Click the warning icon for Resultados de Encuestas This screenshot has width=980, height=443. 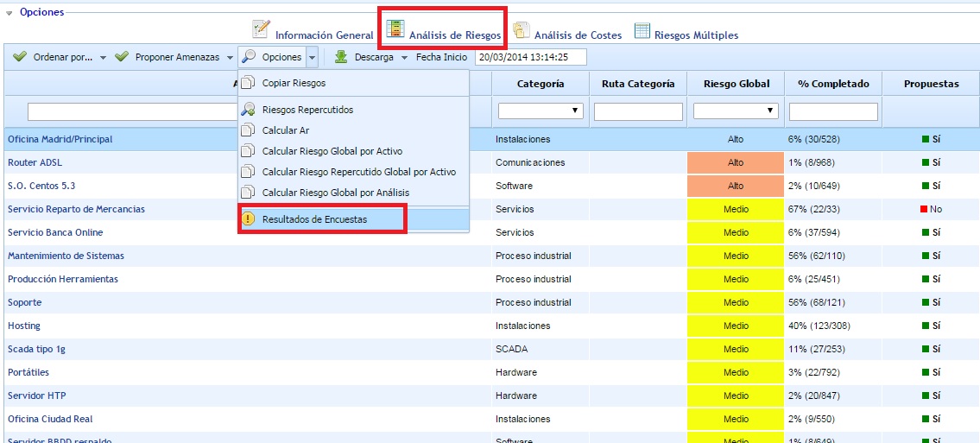pos(248,219)
